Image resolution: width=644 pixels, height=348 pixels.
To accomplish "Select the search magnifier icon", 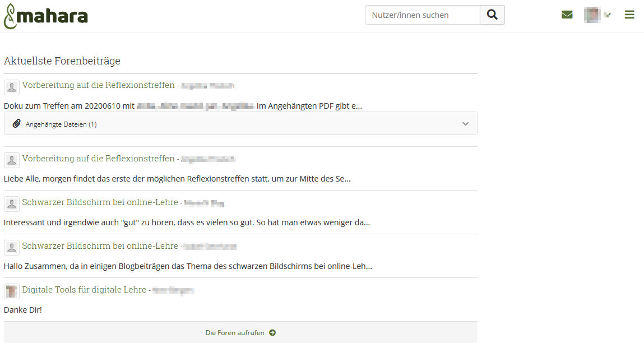I will (492, 15).
